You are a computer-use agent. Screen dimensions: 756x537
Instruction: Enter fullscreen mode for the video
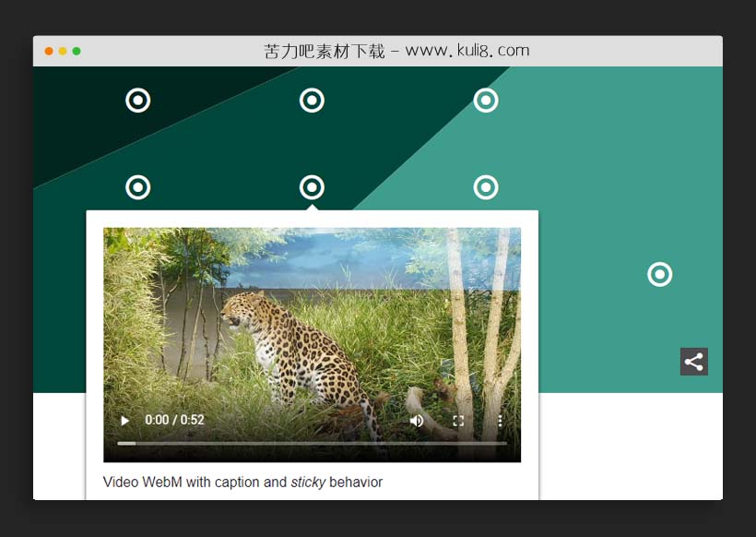click(458, 421)
